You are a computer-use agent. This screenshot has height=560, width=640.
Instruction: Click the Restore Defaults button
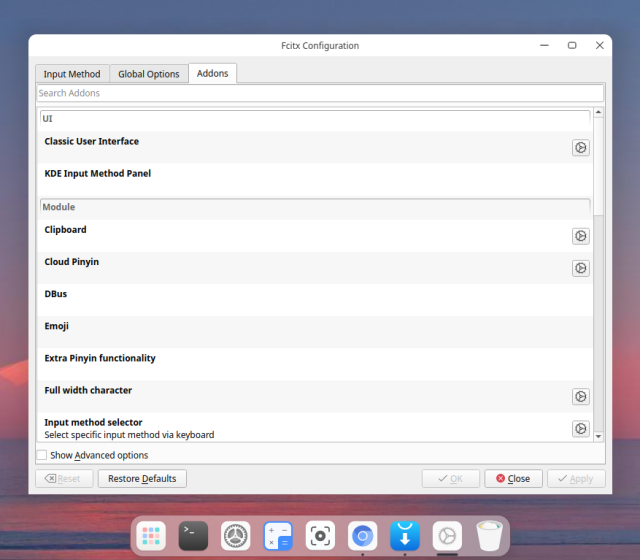click(x=142, y=479)
